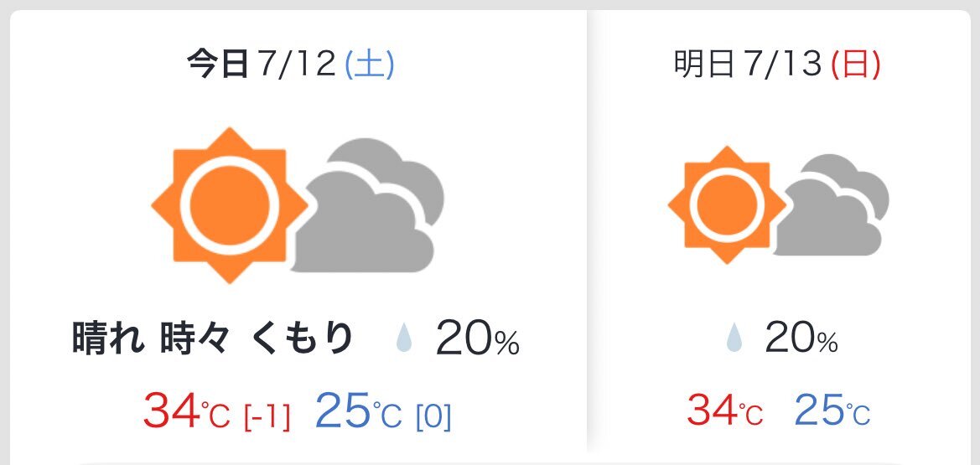Viewport: 980px width, 465px height.
Task: Open the 明日 7/13 forecast heading
Action: [777, 65]
